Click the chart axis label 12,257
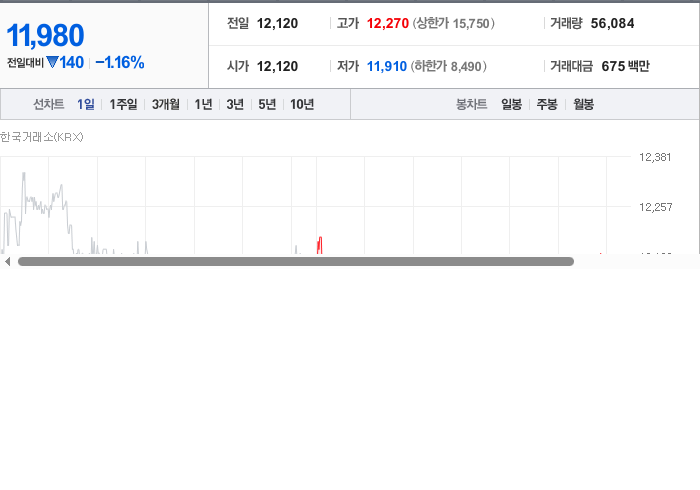 (655, 207)
